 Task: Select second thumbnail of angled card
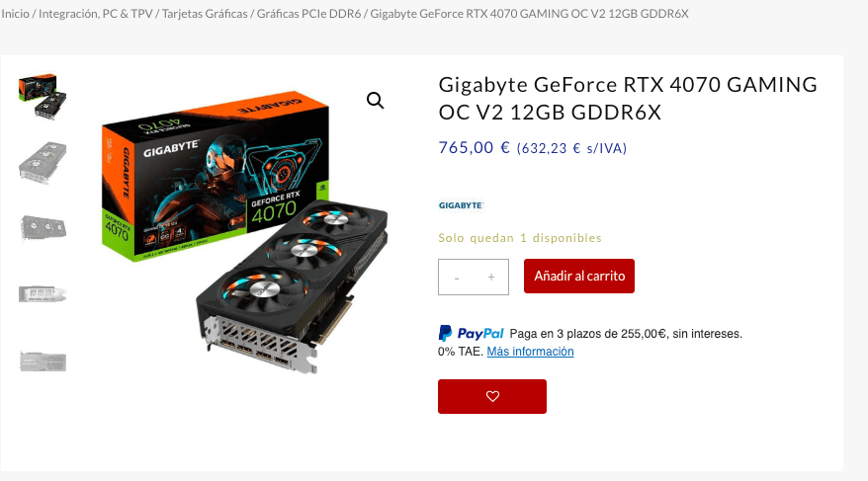pos(43,162)
